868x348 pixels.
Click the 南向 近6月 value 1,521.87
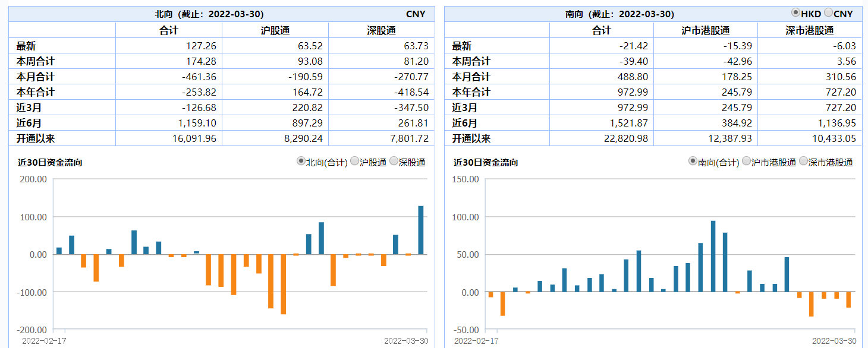(x=629, y=123)
